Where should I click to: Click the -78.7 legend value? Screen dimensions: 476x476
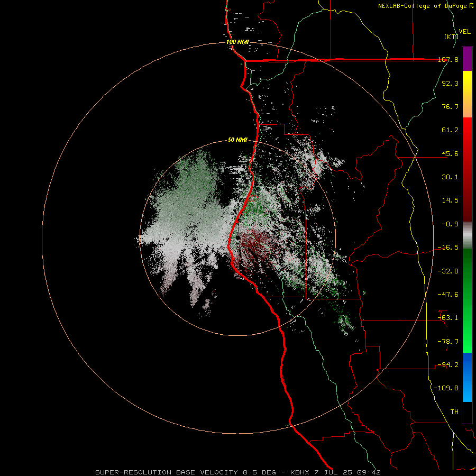(x=448, y=342)
